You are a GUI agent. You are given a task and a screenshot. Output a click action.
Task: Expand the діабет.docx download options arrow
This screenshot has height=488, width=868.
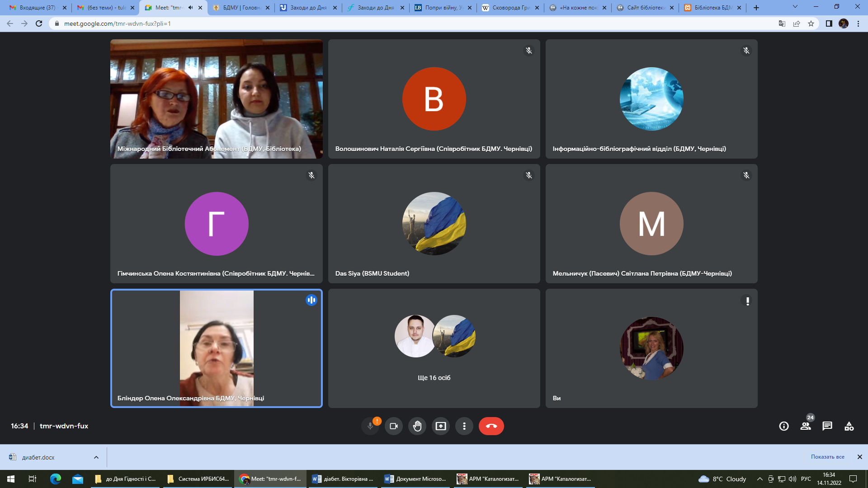(96, 457)
